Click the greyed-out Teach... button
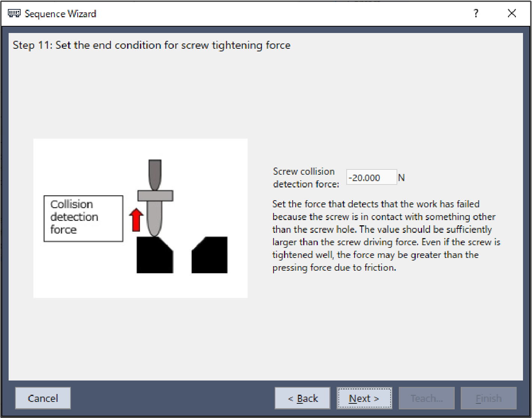The width and height of the screenshot is (532, 418). [x=427, y=398]
